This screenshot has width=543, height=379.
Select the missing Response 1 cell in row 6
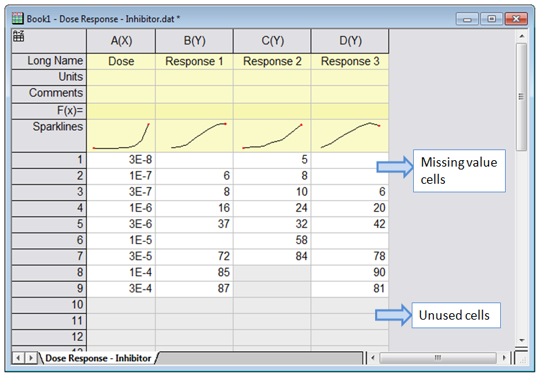click(x=195, y=240)
